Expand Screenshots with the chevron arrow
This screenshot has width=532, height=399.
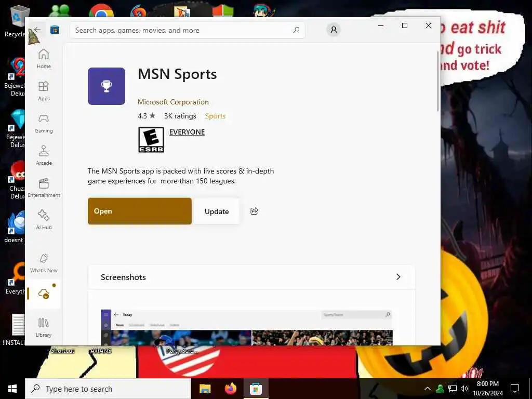pyautogui.click(x=398, y=277)
